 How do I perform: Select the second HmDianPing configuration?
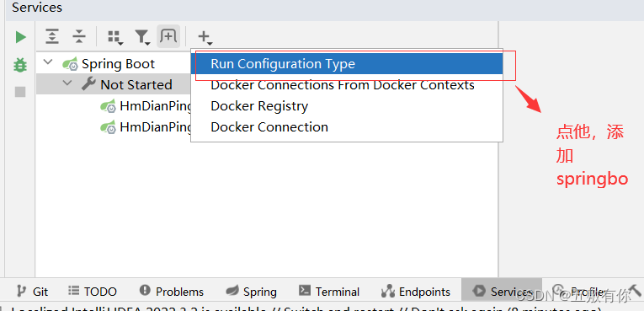point(146,127)
